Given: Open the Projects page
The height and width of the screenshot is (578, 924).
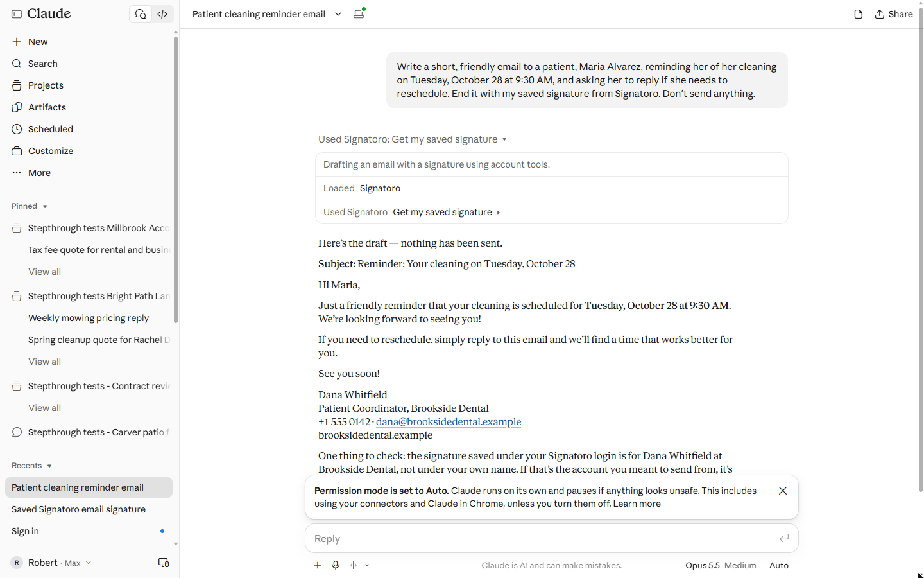Looking at the screenshot, I should [88, 85].
